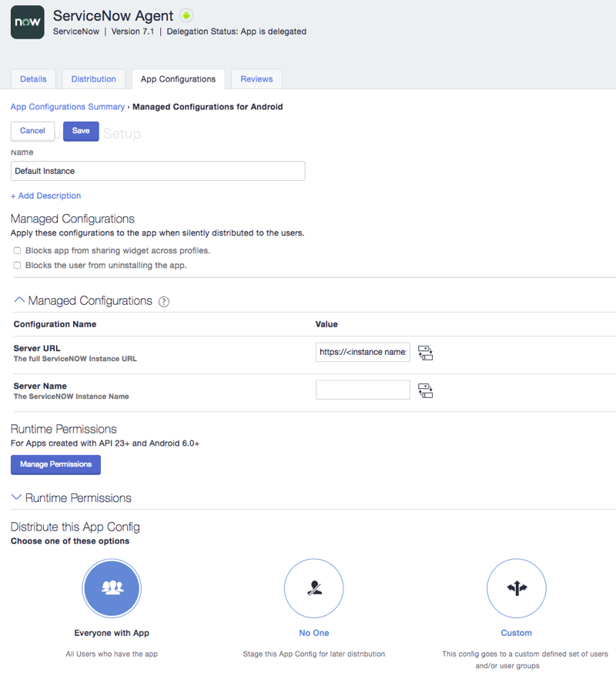The width and height of the screenshot is (616, 686).
Task: Click the 'Version 7.1' text
Action: pos(132,32)
